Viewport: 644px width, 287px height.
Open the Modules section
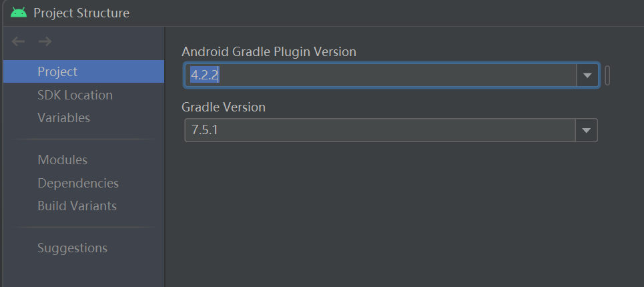62,160
